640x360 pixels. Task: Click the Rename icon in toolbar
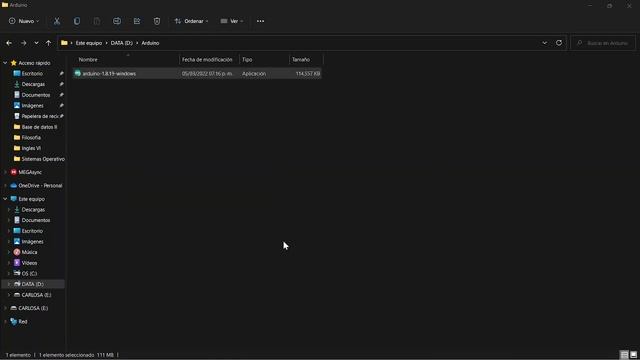coord(117,21)
